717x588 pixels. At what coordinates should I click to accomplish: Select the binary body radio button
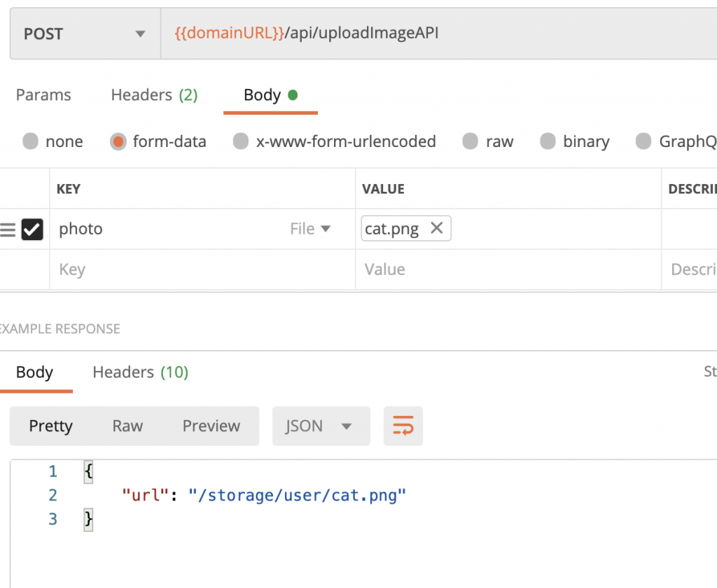pos(548,142)
